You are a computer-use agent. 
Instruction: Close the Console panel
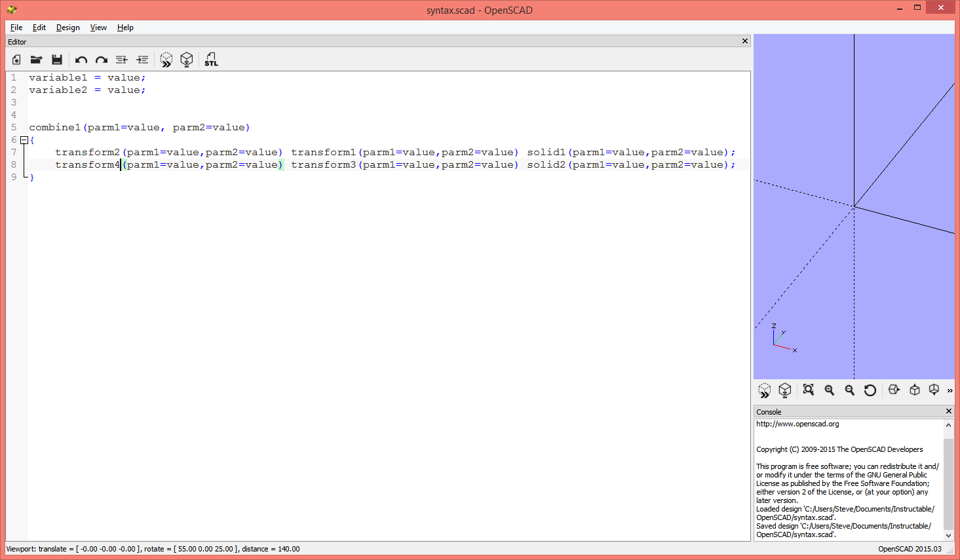(x=948, y=411)
